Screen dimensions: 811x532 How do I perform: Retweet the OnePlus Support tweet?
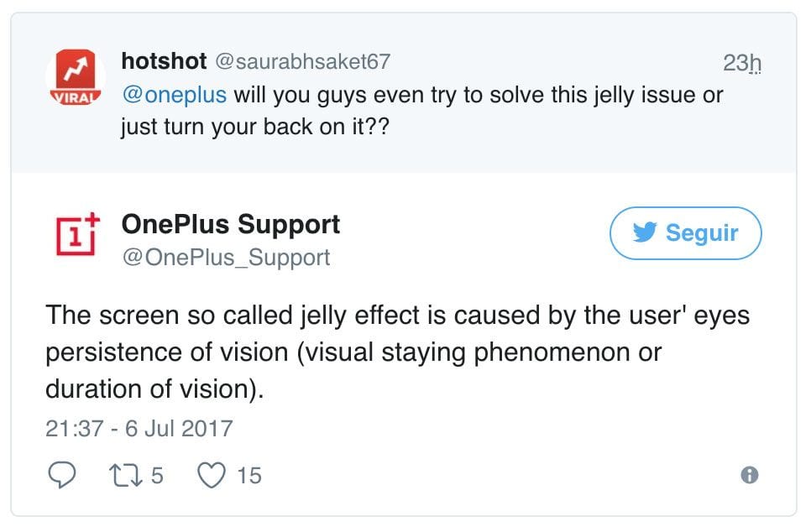click(125, 475)
